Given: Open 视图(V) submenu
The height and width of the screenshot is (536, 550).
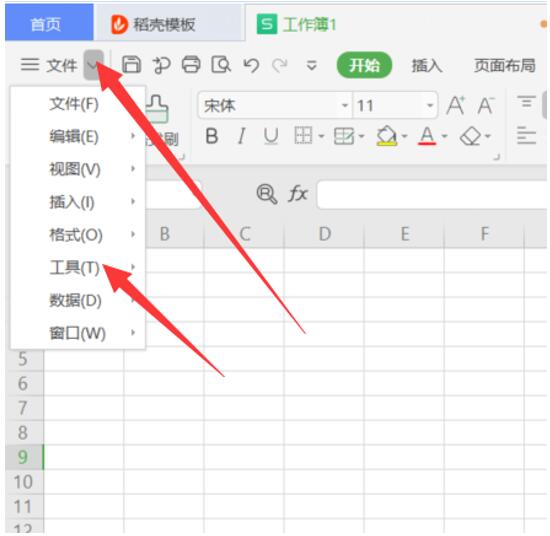Looking at the screenshot, I should 78,169.
